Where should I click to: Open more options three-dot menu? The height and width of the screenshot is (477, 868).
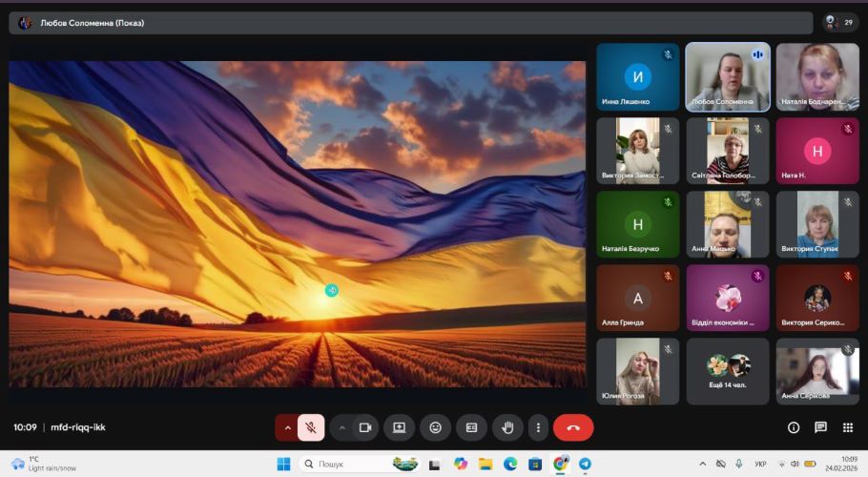point(539,427)
